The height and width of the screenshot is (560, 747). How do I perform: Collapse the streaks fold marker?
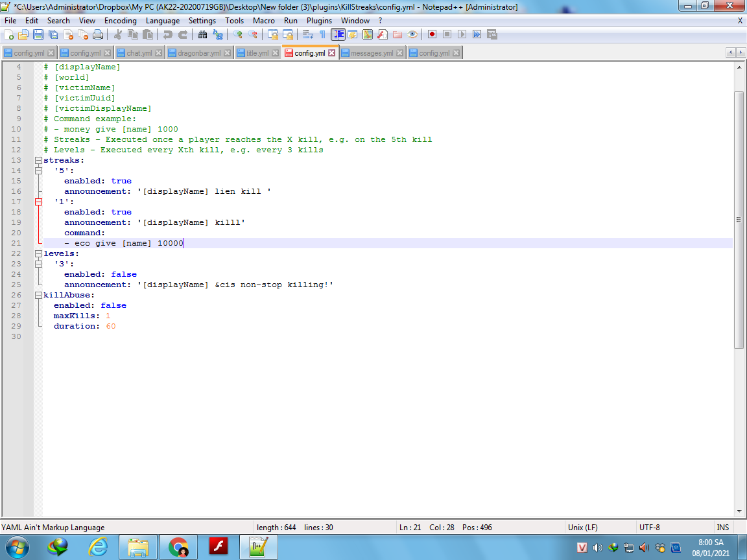[x=38, y=160]
